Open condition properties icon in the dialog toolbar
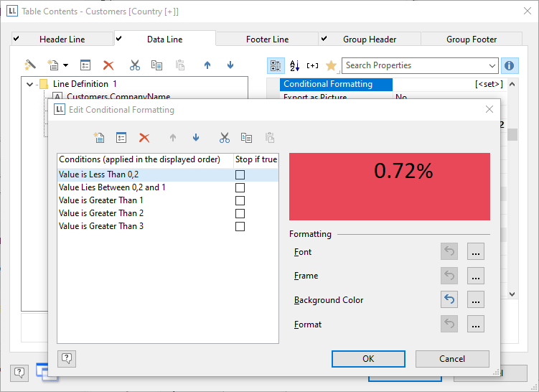Image resolution: width=539 pixels, height=392 pixels. point(121,138)
